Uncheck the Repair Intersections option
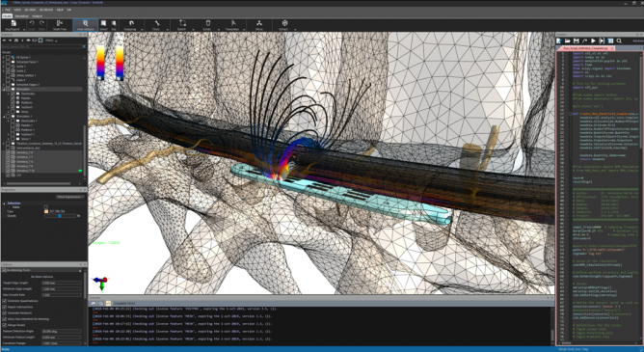 click(5, 307)
